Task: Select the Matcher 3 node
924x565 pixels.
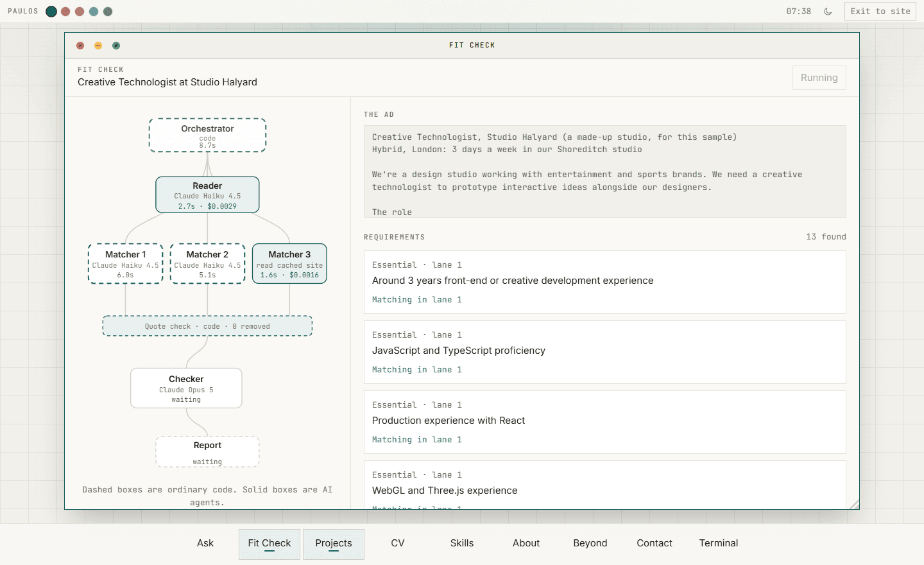Action: tap(289, 263)
